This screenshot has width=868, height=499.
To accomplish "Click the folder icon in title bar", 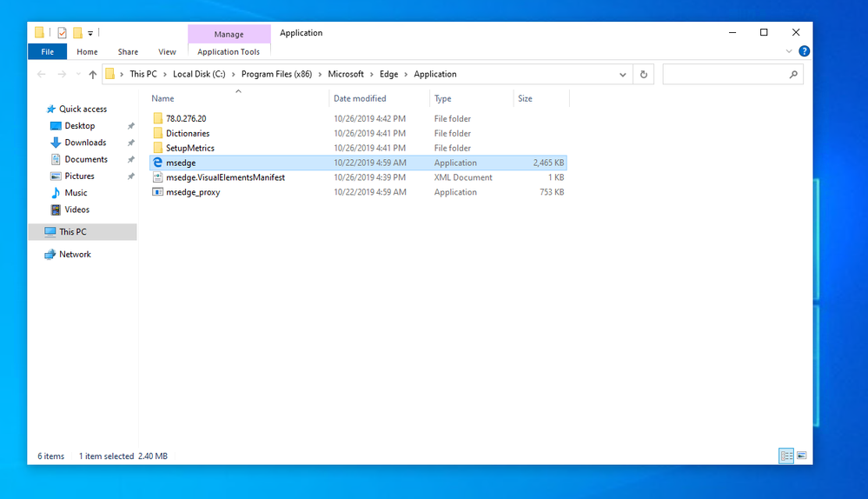I will 39,33.
